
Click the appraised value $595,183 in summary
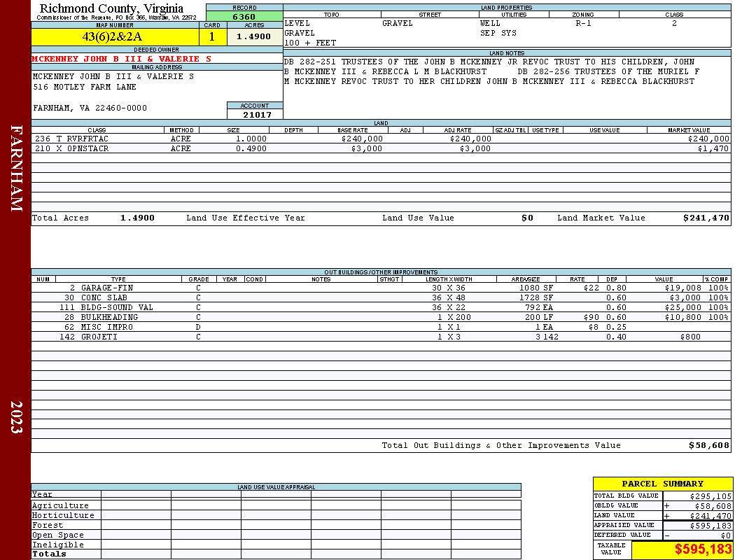click(x=710, y=526)
